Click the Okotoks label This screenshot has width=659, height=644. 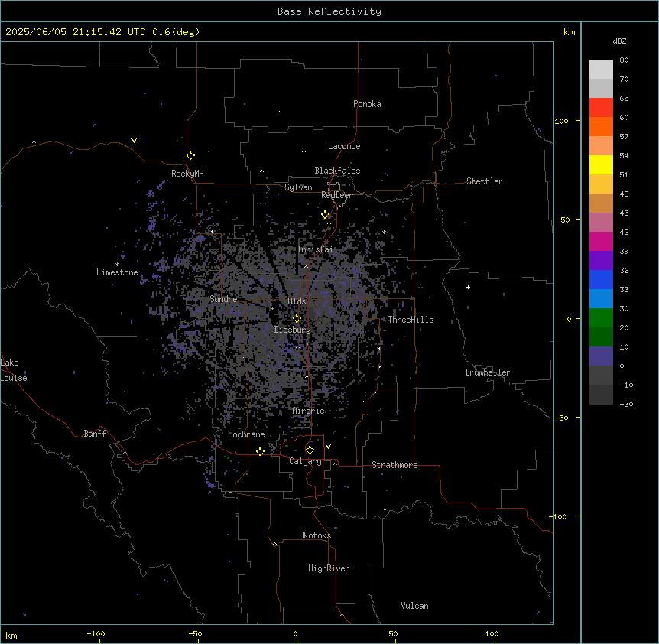pyautogui.click(x=315, y=535)
